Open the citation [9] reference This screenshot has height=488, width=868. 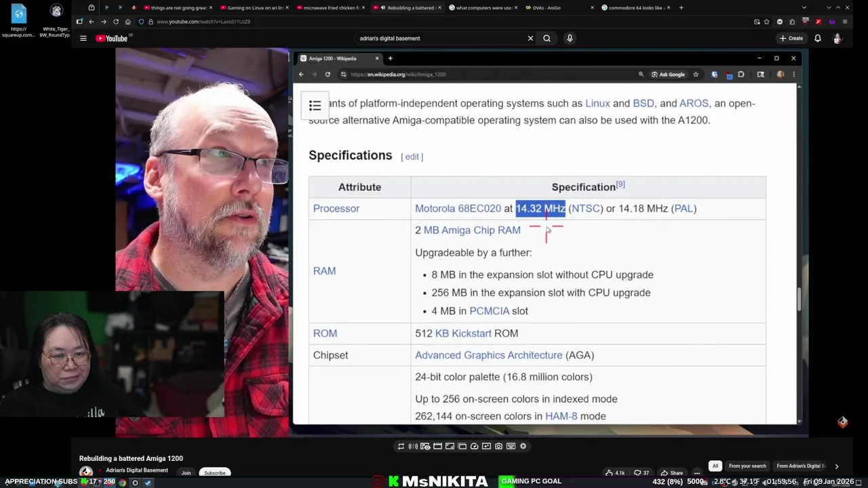[620, 184]
